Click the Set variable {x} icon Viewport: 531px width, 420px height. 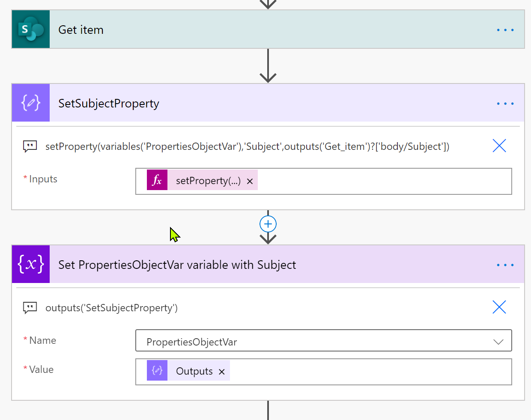(x=31, y=264)
